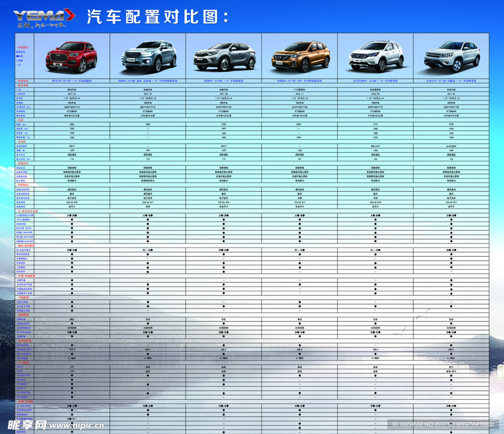The width and height of the screenshot is (504, 434).
Task: Click curb weight value 1626
Action: 451,137
